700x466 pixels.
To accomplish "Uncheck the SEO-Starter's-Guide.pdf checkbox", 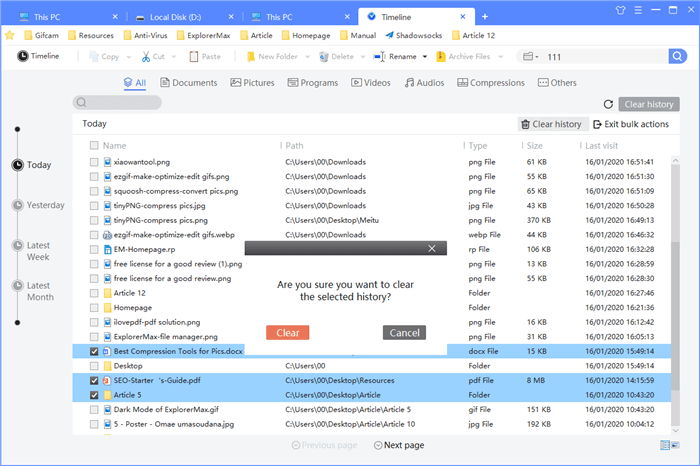I will tap(94, 380).
